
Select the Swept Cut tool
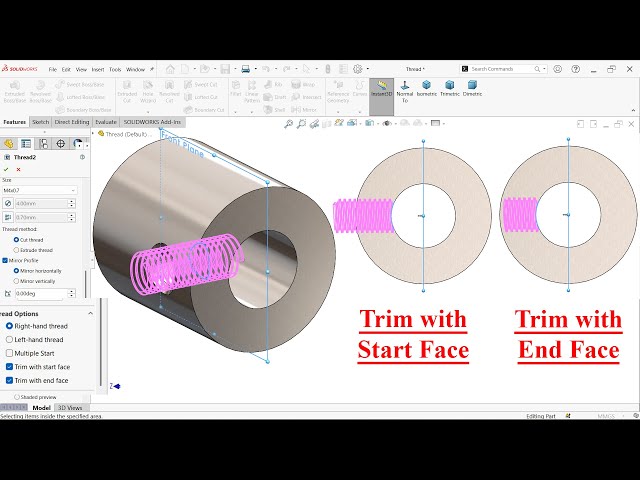tap(201, 84)
